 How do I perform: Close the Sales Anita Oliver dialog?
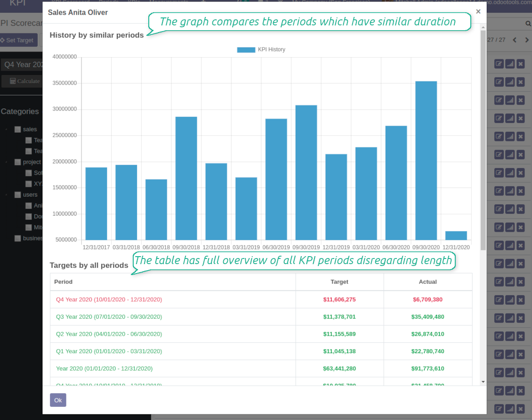[x=478, y=11]
